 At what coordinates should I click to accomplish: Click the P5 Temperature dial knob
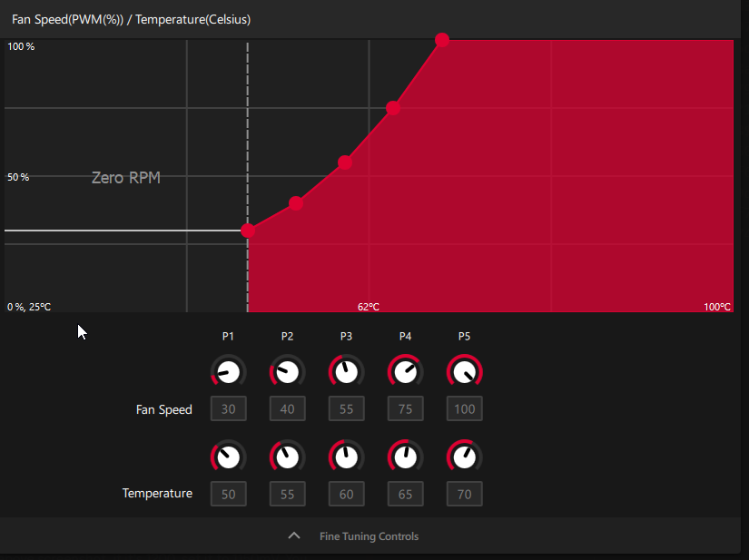(x=464, y=457)
